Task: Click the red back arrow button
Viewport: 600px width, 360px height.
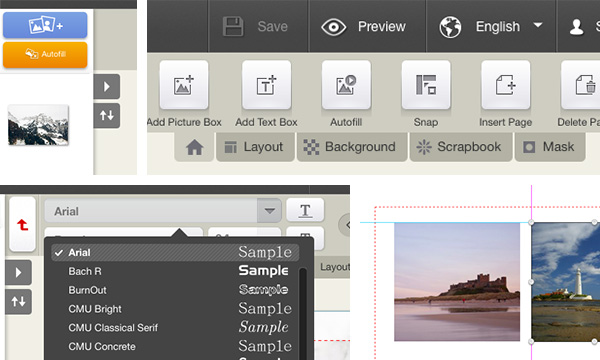Action: tap(23, 224)
